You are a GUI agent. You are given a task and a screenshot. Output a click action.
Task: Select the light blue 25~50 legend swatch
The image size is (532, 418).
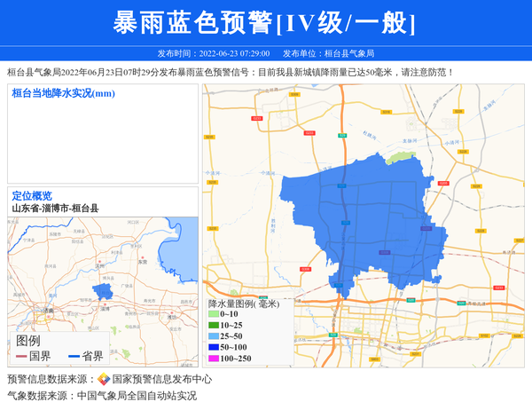[214, 336]
